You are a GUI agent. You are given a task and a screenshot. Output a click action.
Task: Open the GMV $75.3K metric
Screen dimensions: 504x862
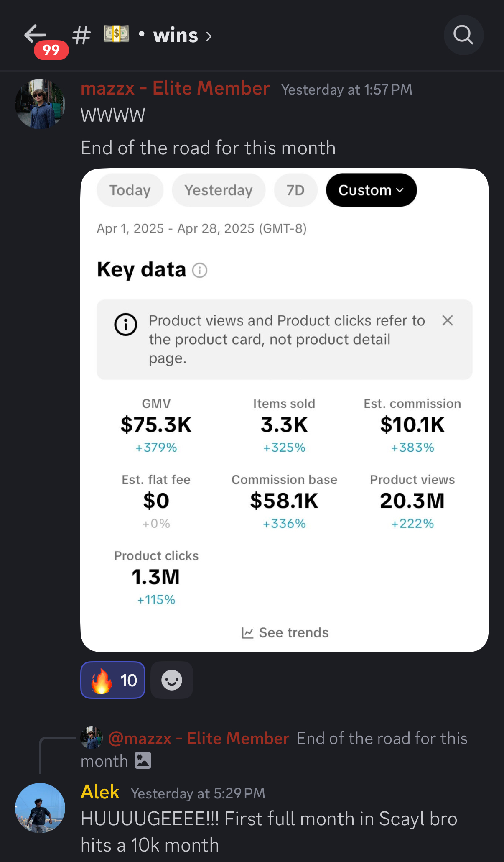pos(156,425)
